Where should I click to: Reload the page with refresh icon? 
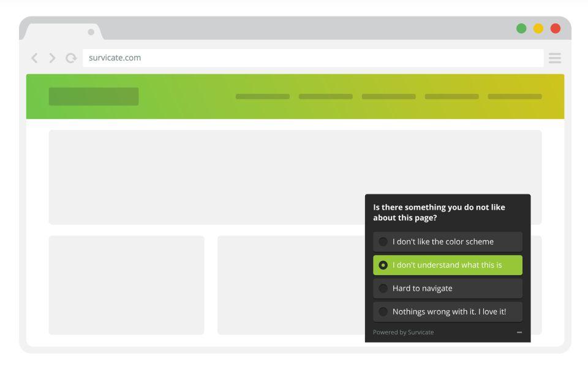point(71,58)
